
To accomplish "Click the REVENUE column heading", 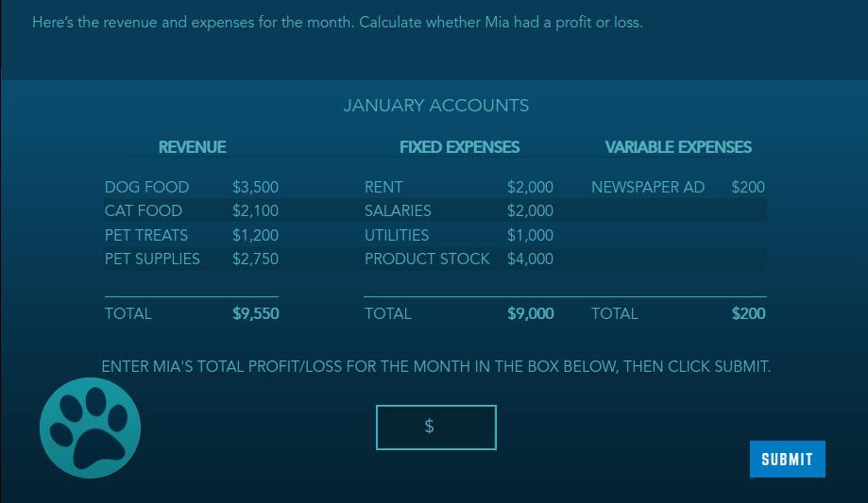I will click(x=192, y=147).
